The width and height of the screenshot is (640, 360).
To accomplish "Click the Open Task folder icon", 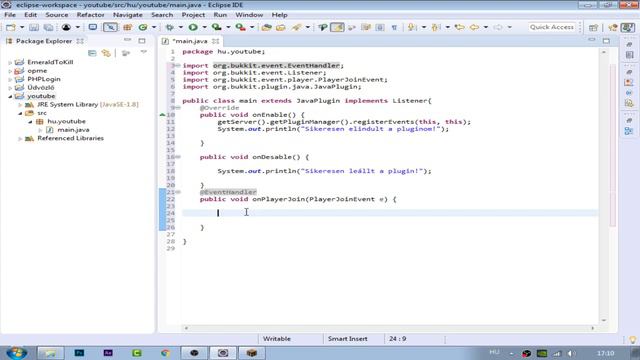I will 281,27.
